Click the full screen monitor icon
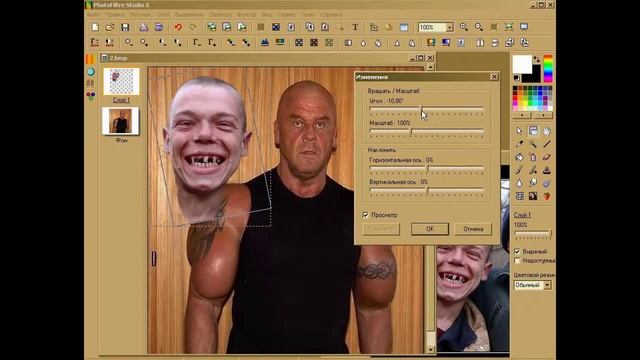This screenshot has width=640, height=360. [x=524, y=27]
